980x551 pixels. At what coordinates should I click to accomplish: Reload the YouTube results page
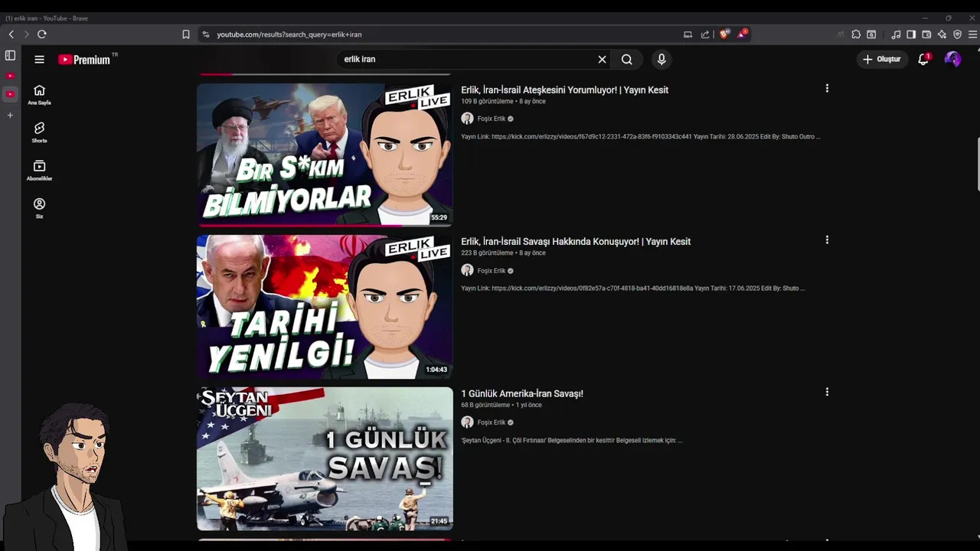[x=42, y=34]
